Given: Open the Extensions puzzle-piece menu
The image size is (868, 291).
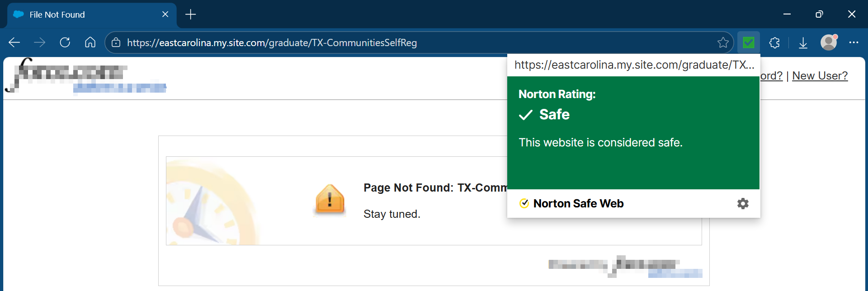Looking at the screenshot, I should (x=775, y=42).
